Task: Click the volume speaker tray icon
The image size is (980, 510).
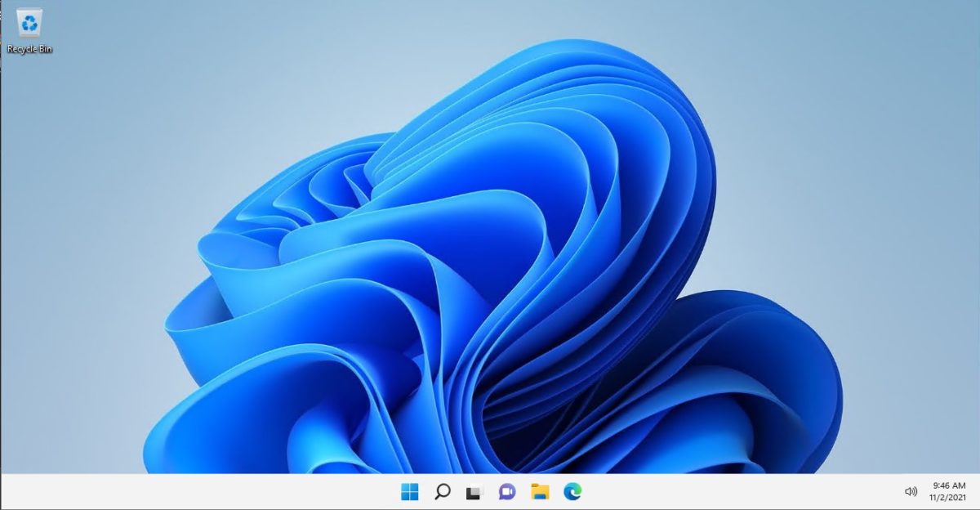Action: click(911, 492)
